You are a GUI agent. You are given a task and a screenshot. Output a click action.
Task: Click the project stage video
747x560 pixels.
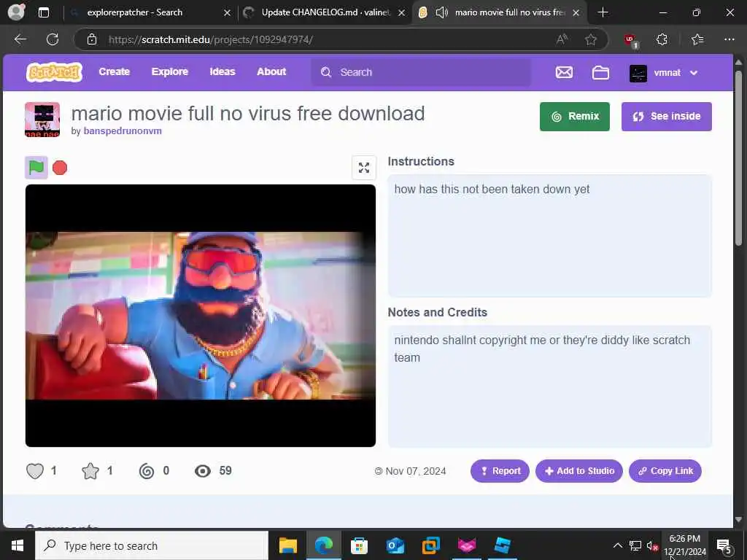pyautogui.click(x=201, y=316)
